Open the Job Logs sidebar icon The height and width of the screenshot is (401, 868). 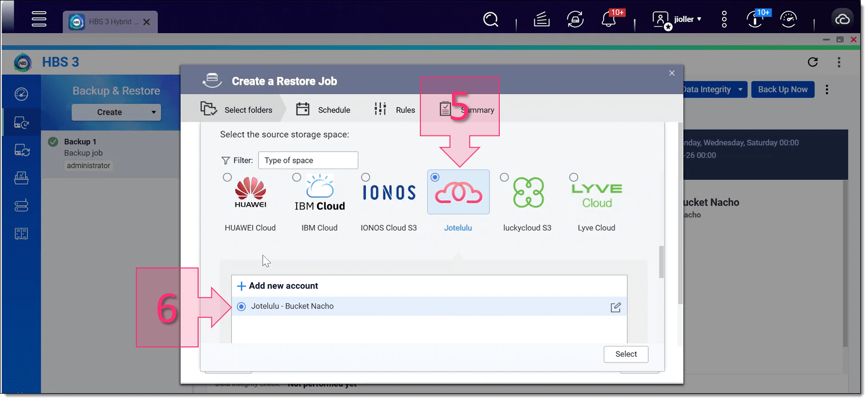point(21,234)
